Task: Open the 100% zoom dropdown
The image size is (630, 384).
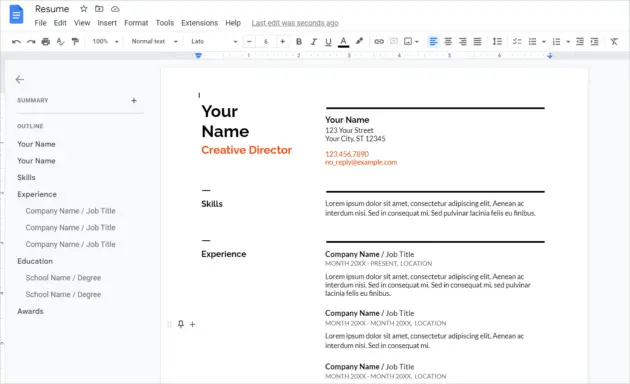Action: tap(105, 41)
